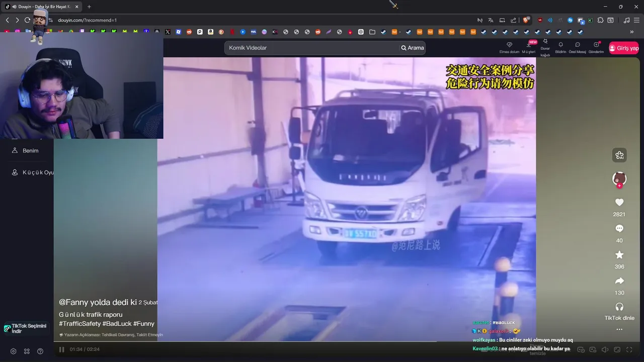Image resolution: width=644 pixels, height=362 pixels.
Task: Open sidebar settings hexagon icon
Action: click(13, 351)
